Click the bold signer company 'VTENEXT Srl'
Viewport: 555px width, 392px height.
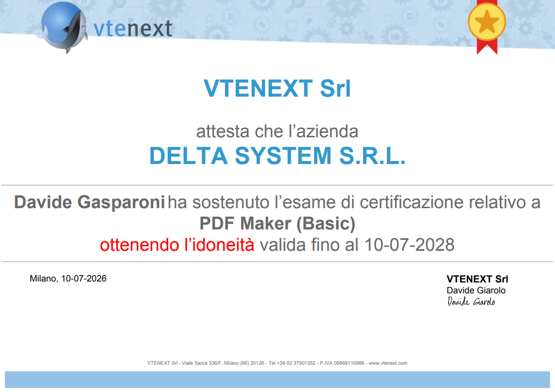477,279
